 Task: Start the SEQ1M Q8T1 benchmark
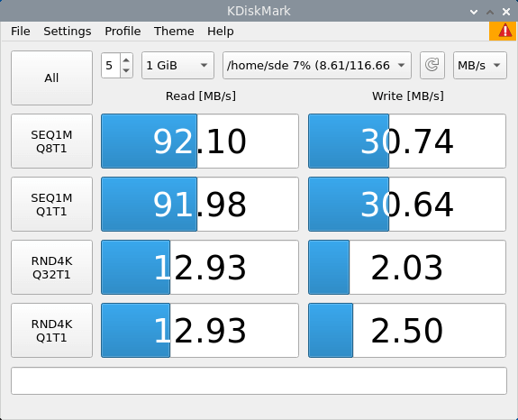tap(52, 142)
